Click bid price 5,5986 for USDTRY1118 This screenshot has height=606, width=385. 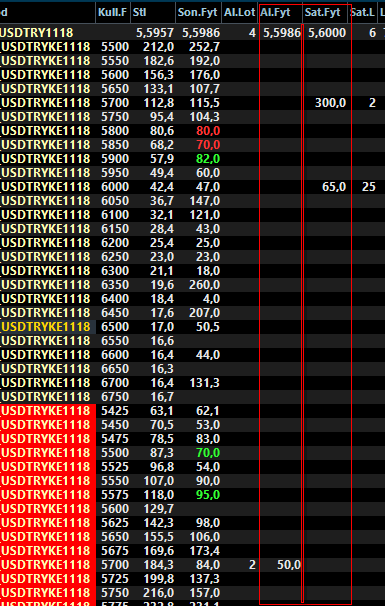point(282,33)
